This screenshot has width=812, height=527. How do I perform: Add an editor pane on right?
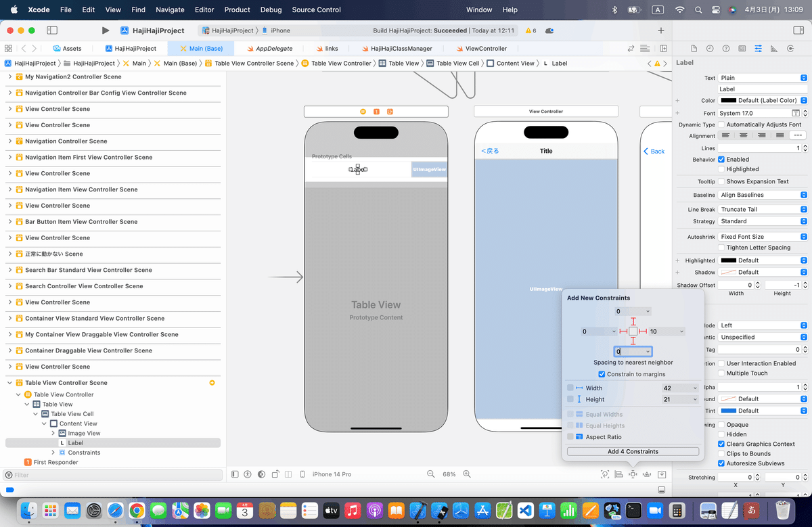click(x=664, y=49)
